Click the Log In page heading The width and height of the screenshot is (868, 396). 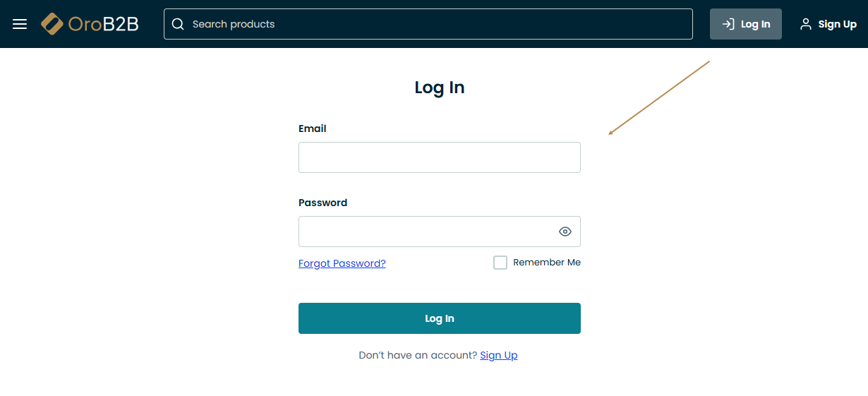[x=439, y=88]
